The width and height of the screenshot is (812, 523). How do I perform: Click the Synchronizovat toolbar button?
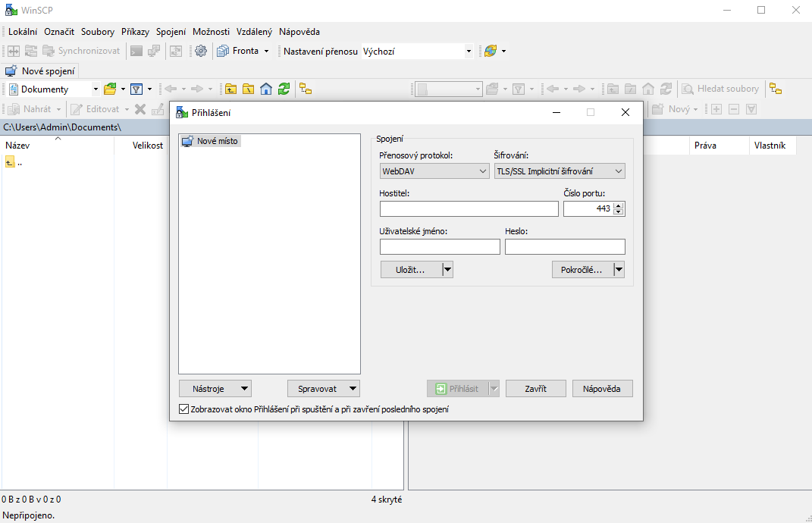coord(81,51)
